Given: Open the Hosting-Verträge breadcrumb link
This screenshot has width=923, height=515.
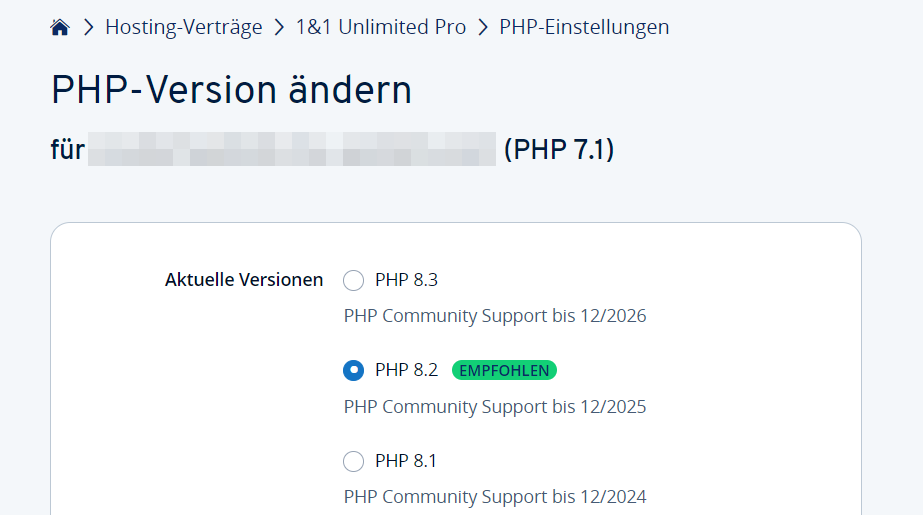Looking at the screenshot, I should pos(183,28).
